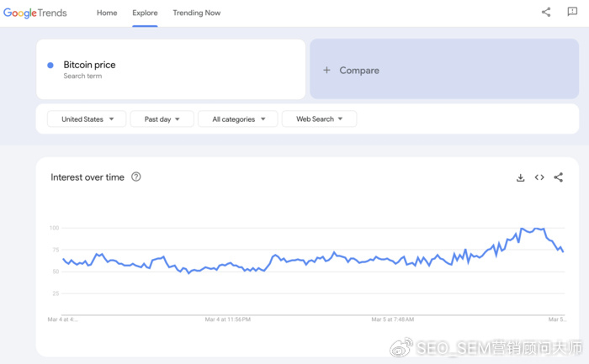Image resolution: width=589 pixels, height=364 pixels.
Task: Switch to the Explore tab
Action: [145, 13]
